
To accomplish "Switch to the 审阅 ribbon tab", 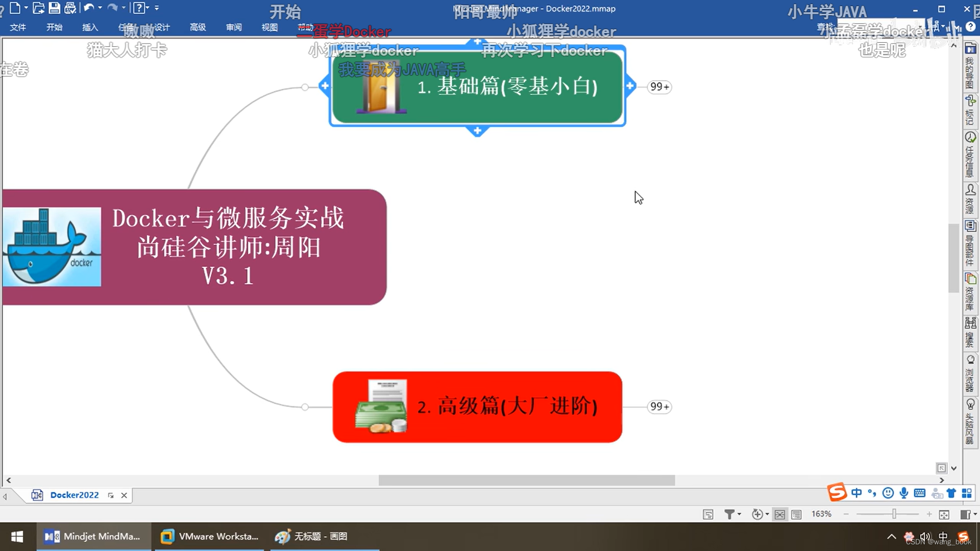I will 234,27.
